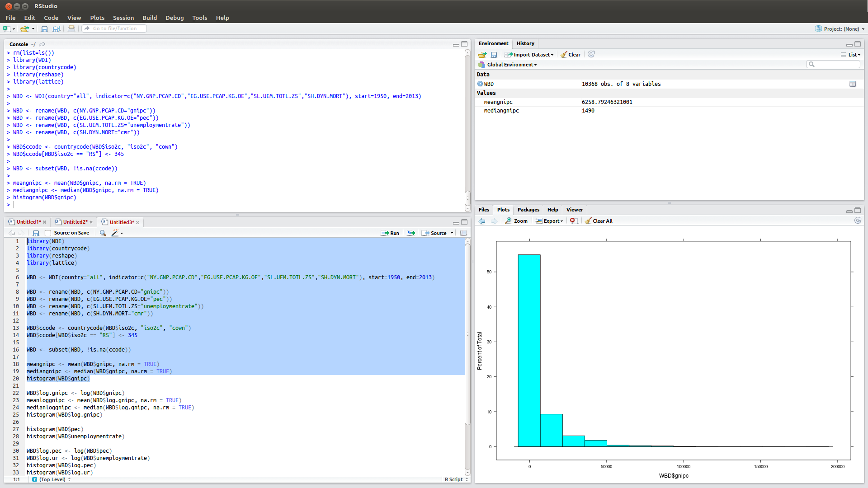Image resolution: width=868 pixels, height=488 pixels.
Task: Open the Tools menu
Action: tap(199, 18)
